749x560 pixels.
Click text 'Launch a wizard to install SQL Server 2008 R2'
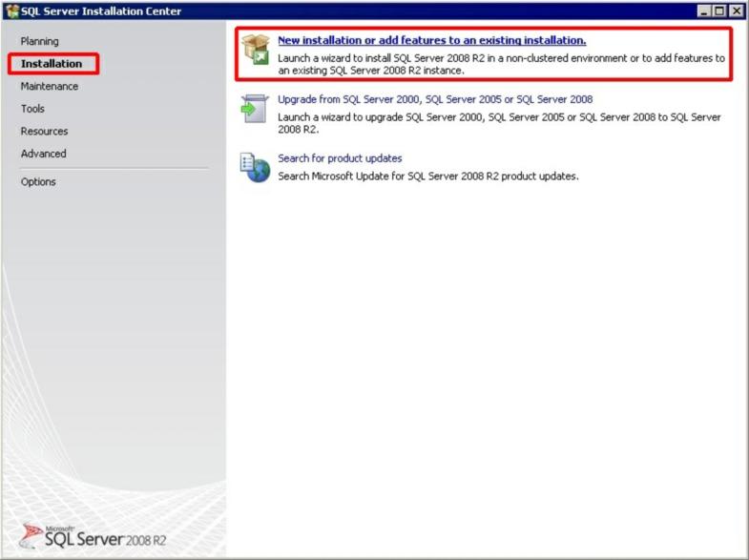click(382, 58)
